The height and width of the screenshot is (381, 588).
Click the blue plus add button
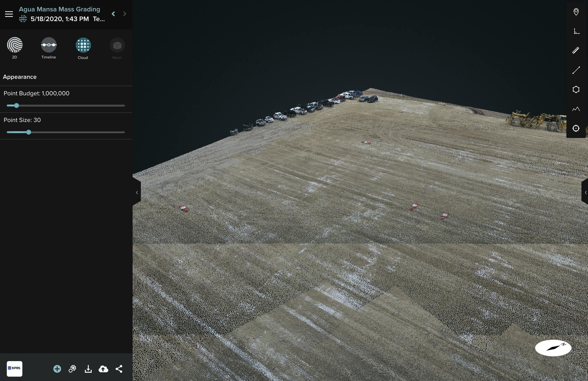pyautogui.click(x=57, y=369)
